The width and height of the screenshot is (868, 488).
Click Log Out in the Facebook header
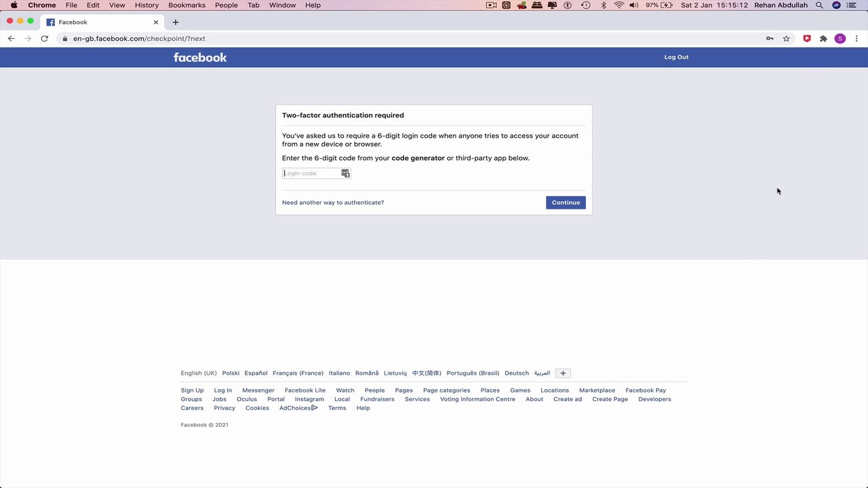coord(676,57)
